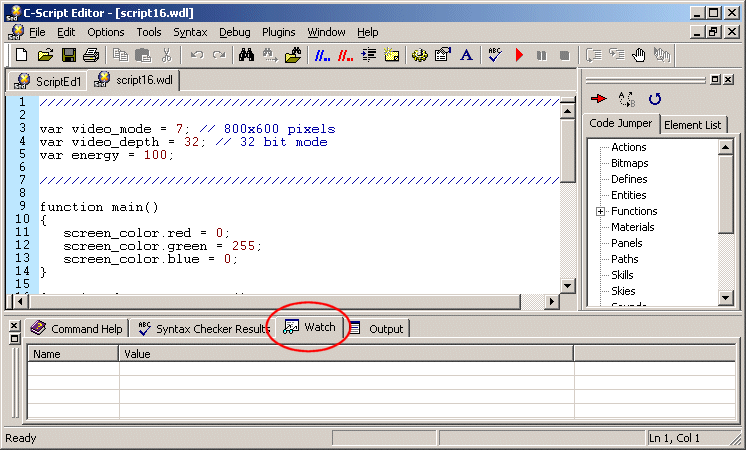Start the script with the red play button

coord(519,55)
